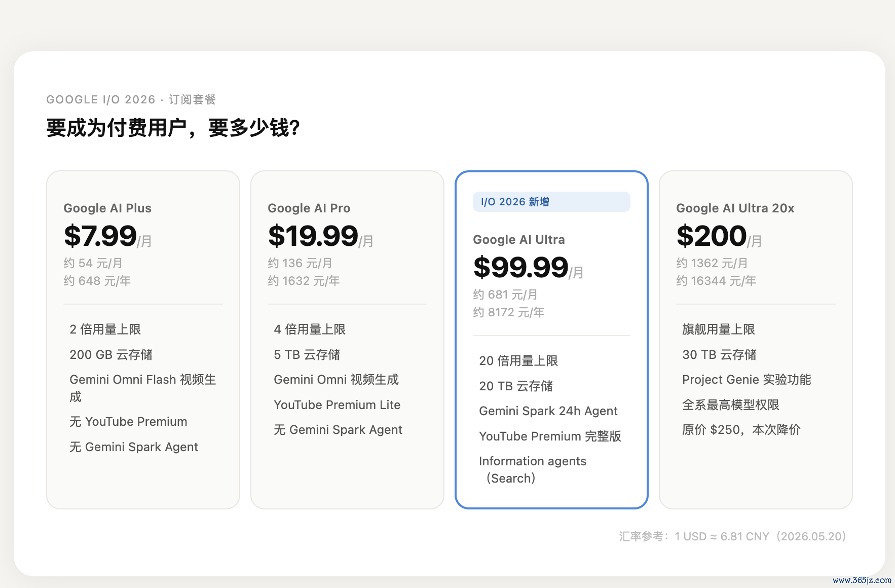This screenshot has width=895, height=588.
Task: Click the $99.99 monthly price
Action: (x=528, y=268)
